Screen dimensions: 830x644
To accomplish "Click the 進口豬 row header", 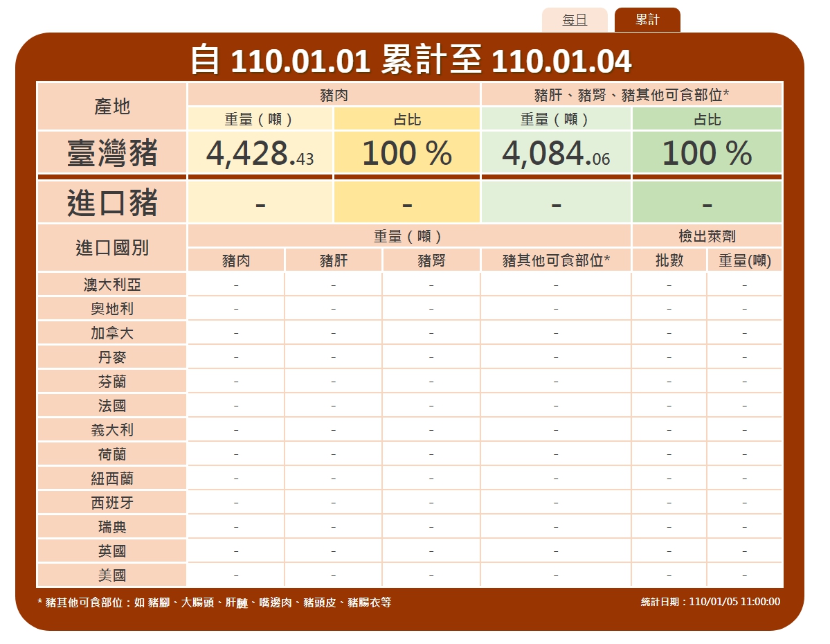I will coord(112,203).
